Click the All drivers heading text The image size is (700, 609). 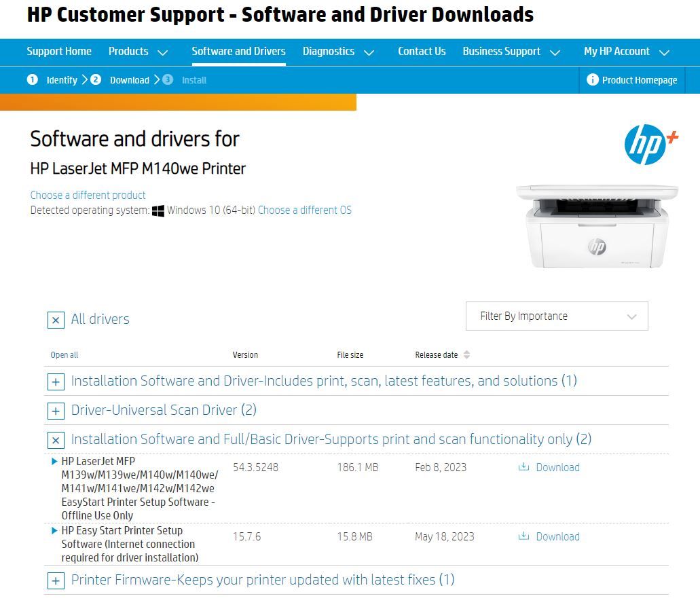tap(100, 319)
